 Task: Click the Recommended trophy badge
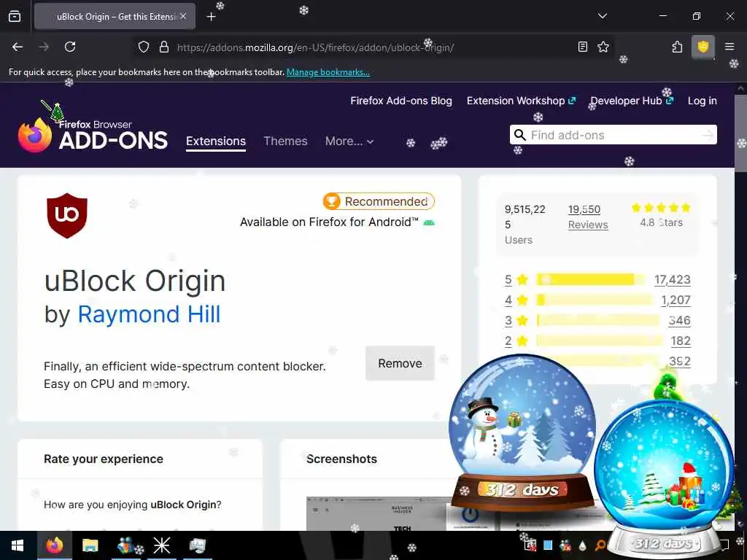coord(379,201)
